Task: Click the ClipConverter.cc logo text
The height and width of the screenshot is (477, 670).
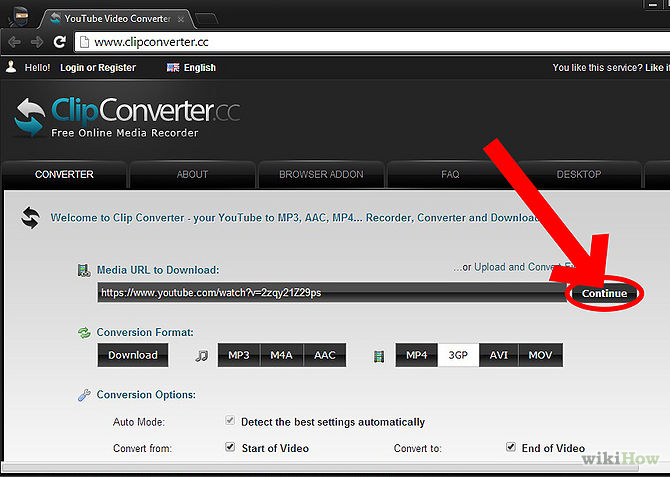Action: click(x=145, y=110)
